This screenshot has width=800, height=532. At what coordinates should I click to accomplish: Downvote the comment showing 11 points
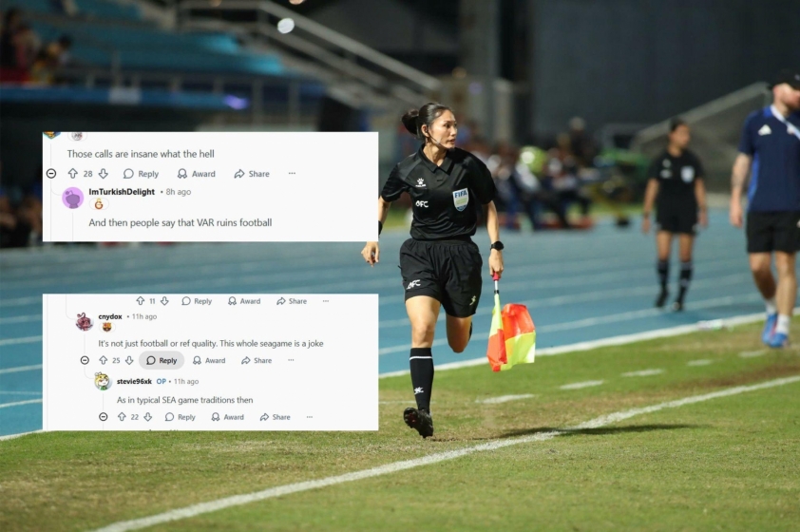164,301
